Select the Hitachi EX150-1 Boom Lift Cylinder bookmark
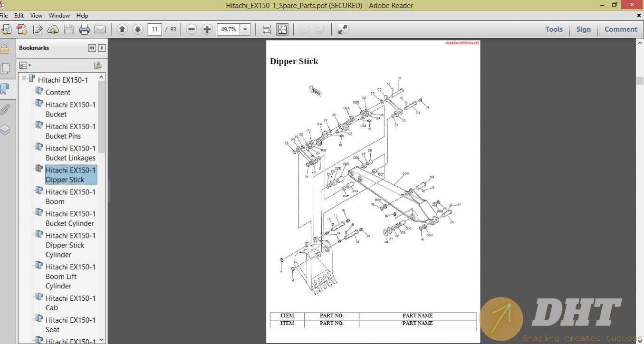The width and height of the screenshot is (644, 344). [x=70, y=277]
